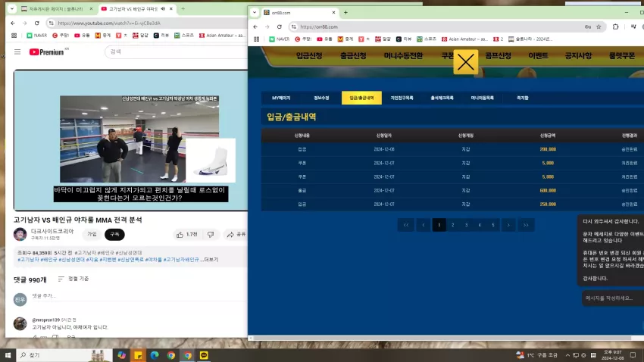Open @mrcprcn139 commenter avatar
The width and height of the screenshot is (644, 362).
(20, 323)
